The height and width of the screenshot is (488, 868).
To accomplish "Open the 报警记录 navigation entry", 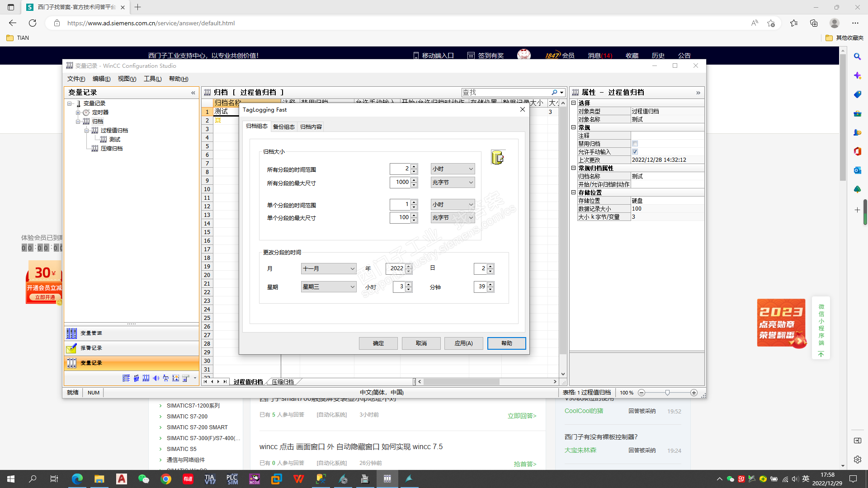I will click(x=91, y=348).
